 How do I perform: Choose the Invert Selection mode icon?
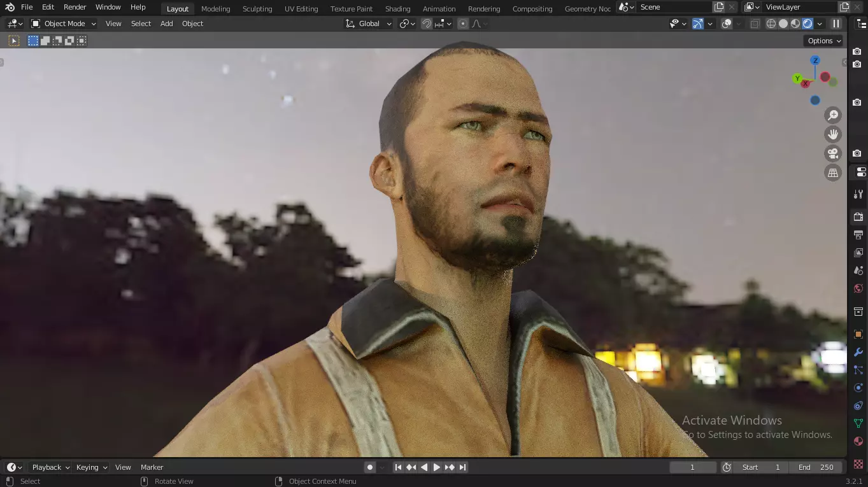click(x=69, y=41)
